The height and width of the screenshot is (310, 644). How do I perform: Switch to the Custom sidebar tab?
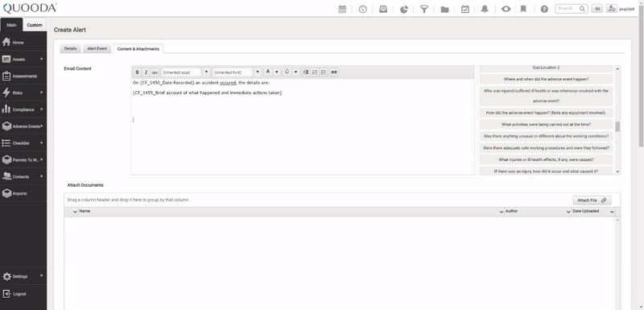click(35, 25)
